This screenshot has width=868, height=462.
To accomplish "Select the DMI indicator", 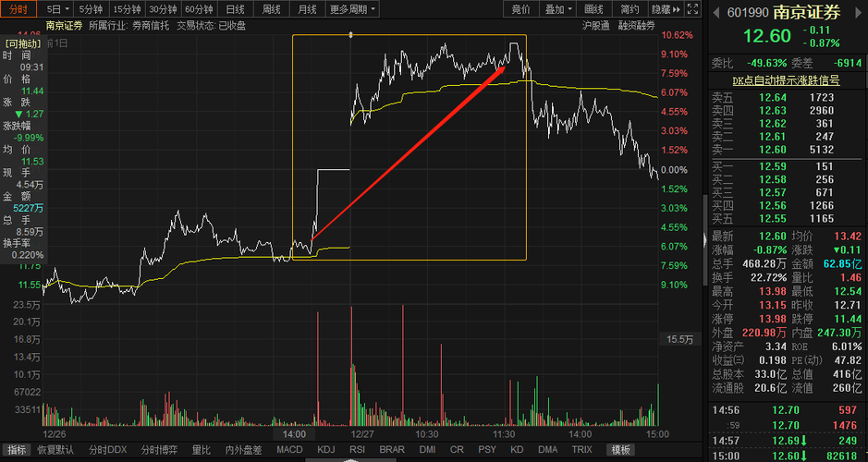I will [x=427, y=450].
